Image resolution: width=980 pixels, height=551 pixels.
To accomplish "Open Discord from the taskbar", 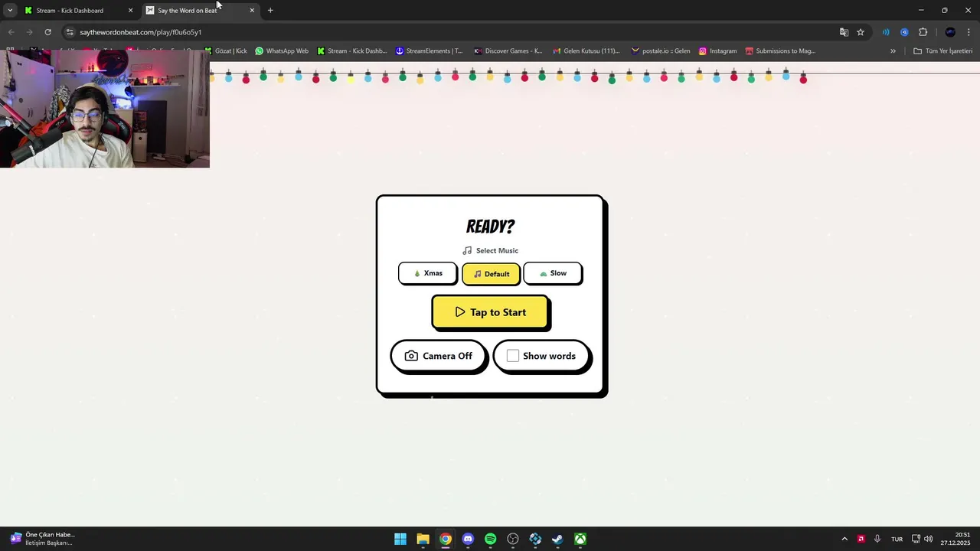I will 468,539.
